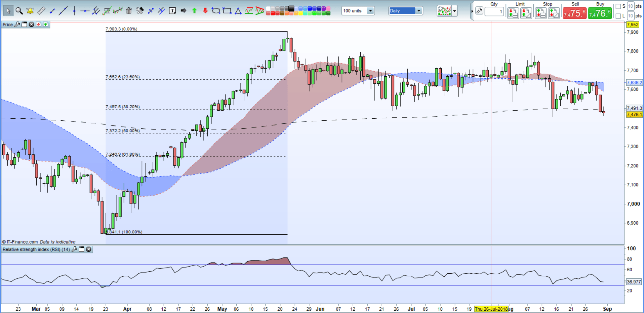Click the 36.977 RSI value label

634,282
